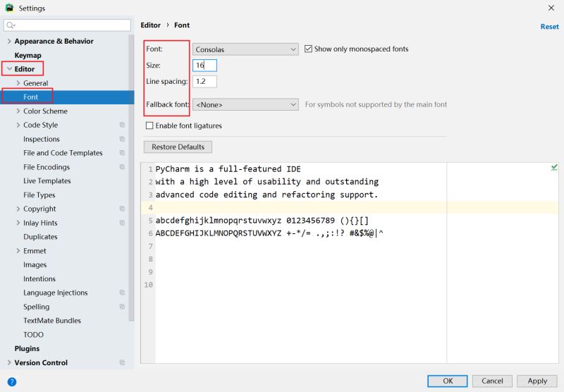Click the Restore Defaults button
Image resolution: width=564 pixels, height=392 pixels.
pos(178,147)
